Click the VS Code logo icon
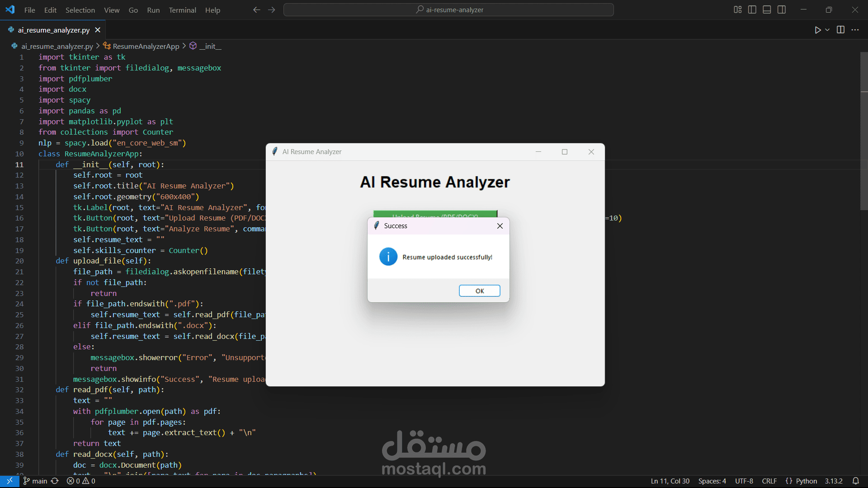Screen dimensions: 868x488 coord(10,9)
